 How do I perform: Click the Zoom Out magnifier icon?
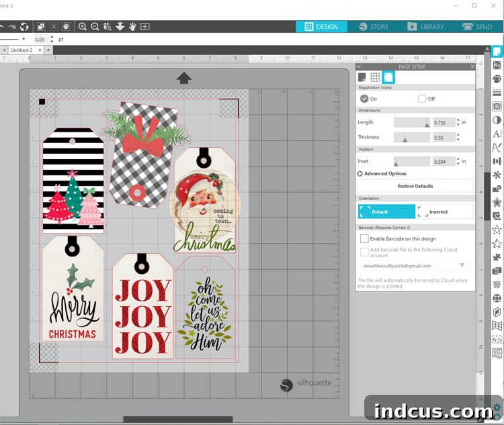(95, 27)
